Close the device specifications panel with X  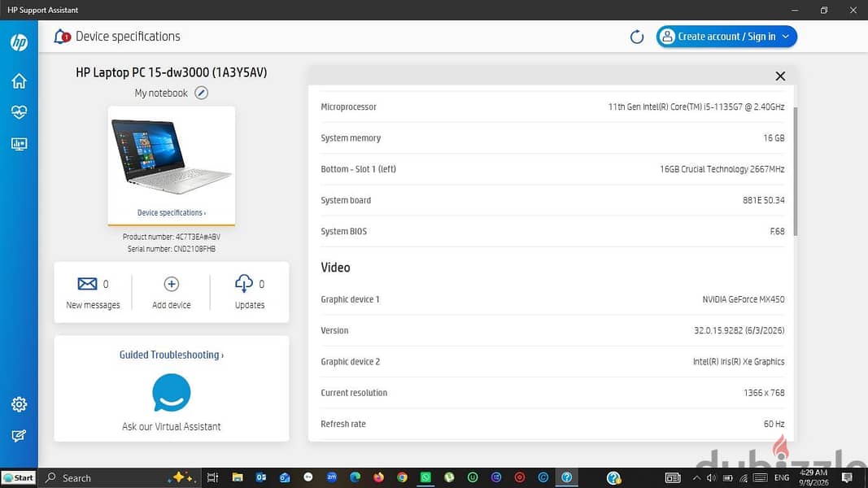[780, 76]
